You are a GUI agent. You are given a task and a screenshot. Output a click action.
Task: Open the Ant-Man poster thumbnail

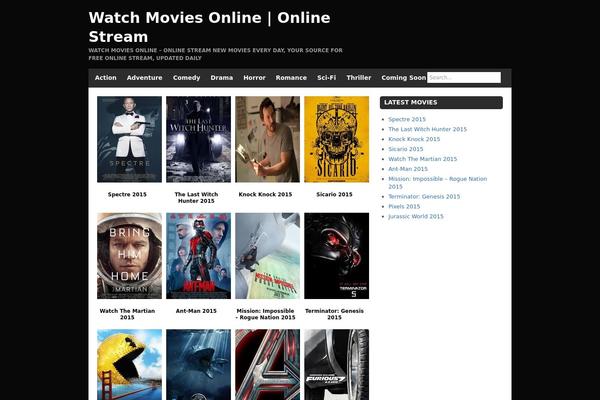tap(198, 256)
